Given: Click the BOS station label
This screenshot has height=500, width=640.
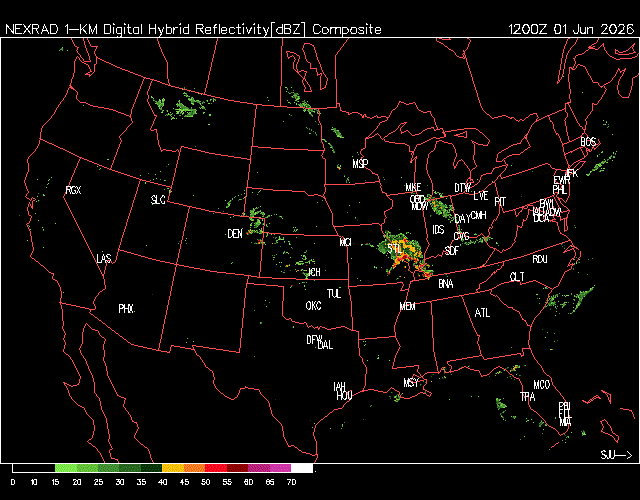Looking at the screenshot, I should (588, 142).
